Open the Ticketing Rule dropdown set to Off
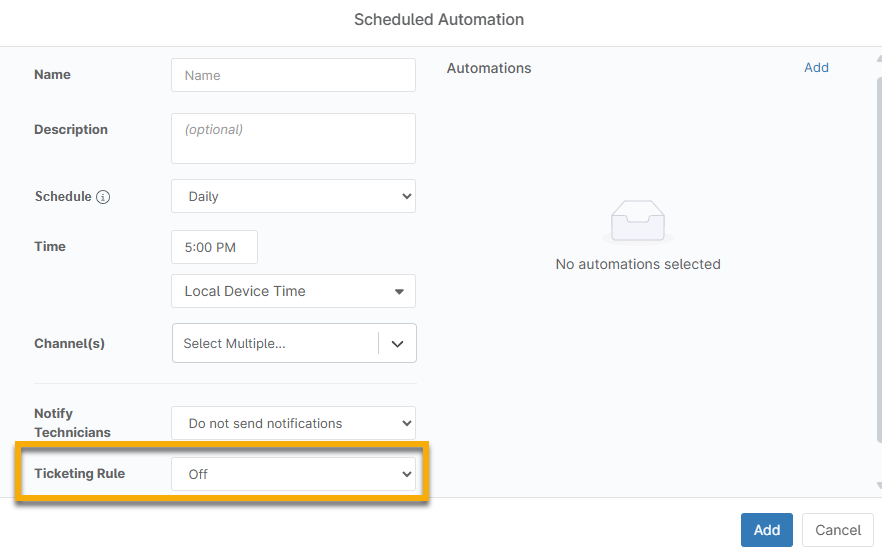 (293, 474)
